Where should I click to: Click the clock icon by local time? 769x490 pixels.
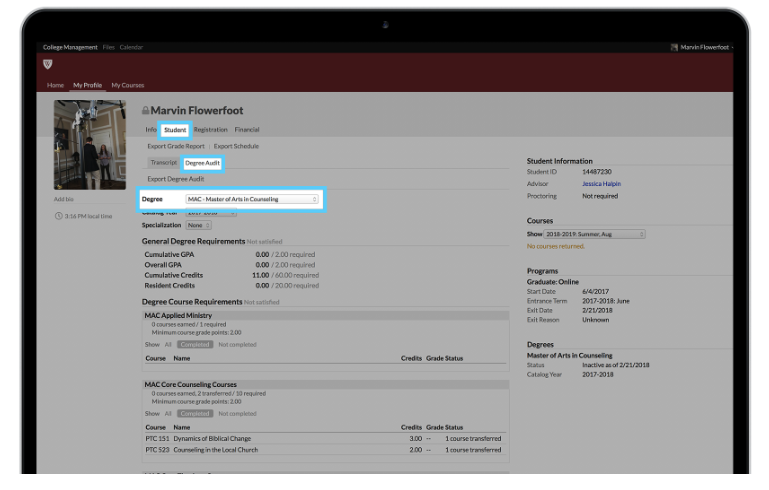coord(58,216)
